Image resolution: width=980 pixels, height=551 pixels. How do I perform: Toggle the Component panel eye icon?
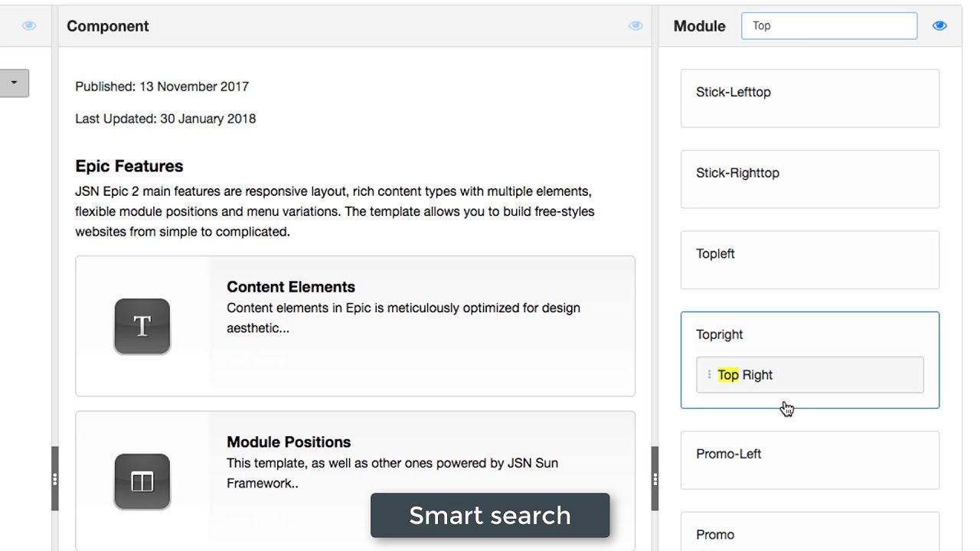pos(635,26)
